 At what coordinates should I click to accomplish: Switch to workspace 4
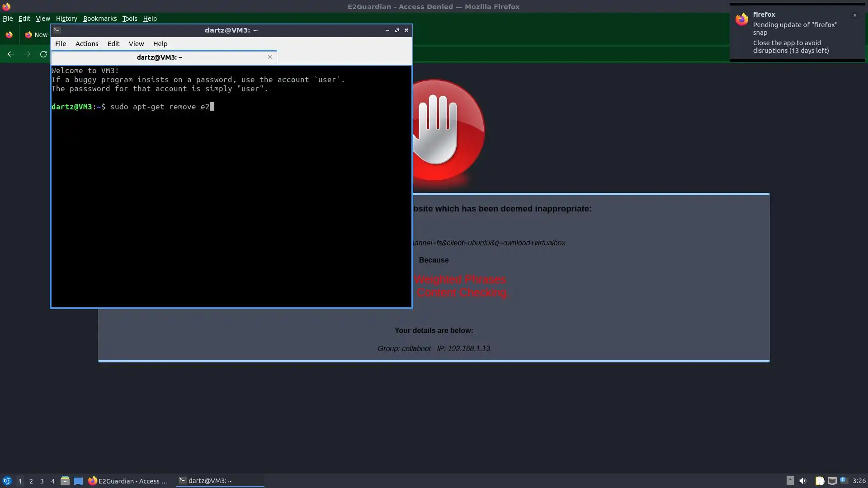click(52, 481)
